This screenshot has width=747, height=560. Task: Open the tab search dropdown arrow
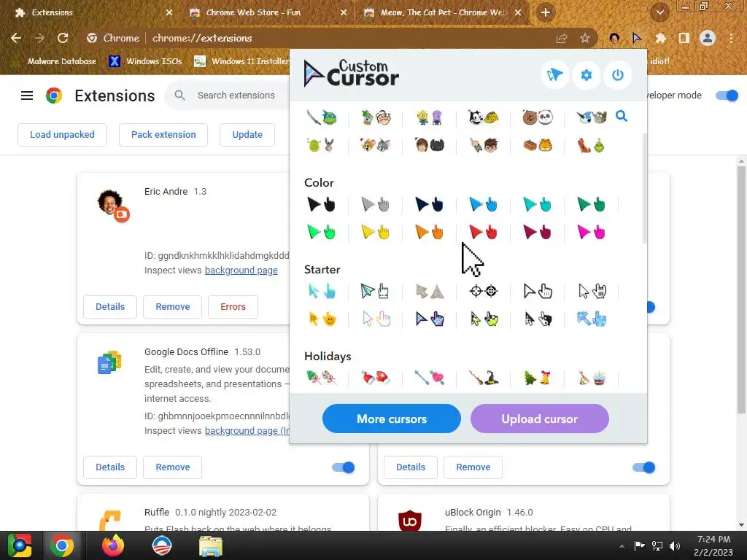[660, 13]
